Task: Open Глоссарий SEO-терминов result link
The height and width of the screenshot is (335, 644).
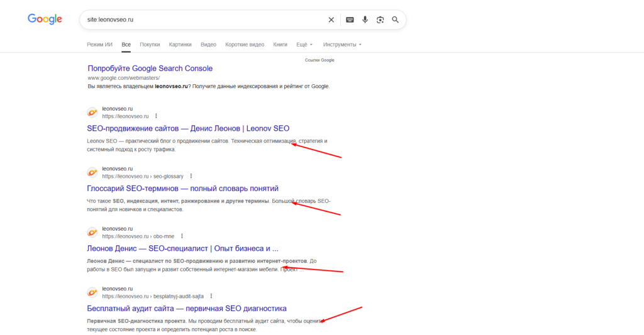Action: (x=183, y=189)
